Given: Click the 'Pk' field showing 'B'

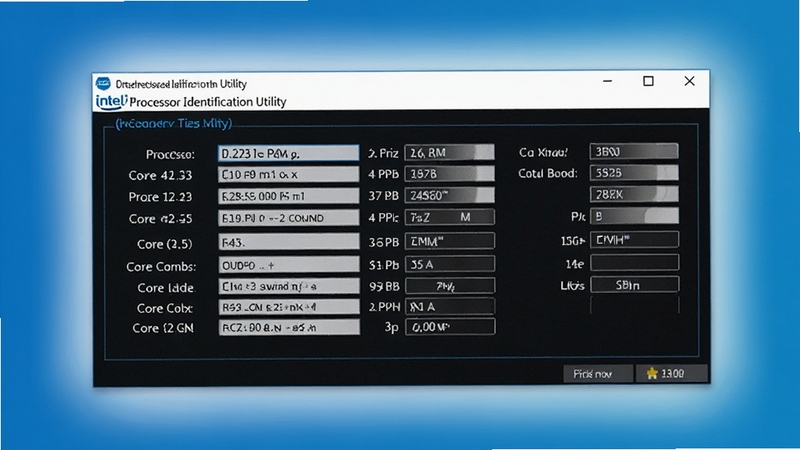Looking at the screenshot, I should 634,216.
